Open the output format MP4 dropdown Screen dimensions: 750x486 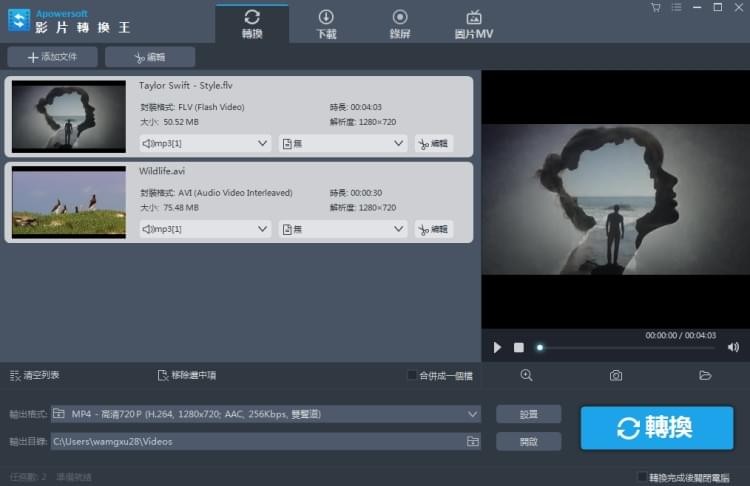pos(265,414)
